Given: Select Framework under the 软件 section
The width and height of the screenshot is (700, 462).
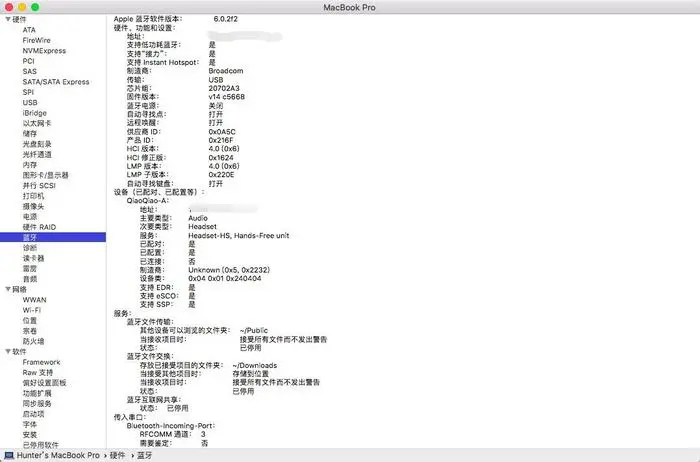Looking at the screenshot, I should (42, 362).
